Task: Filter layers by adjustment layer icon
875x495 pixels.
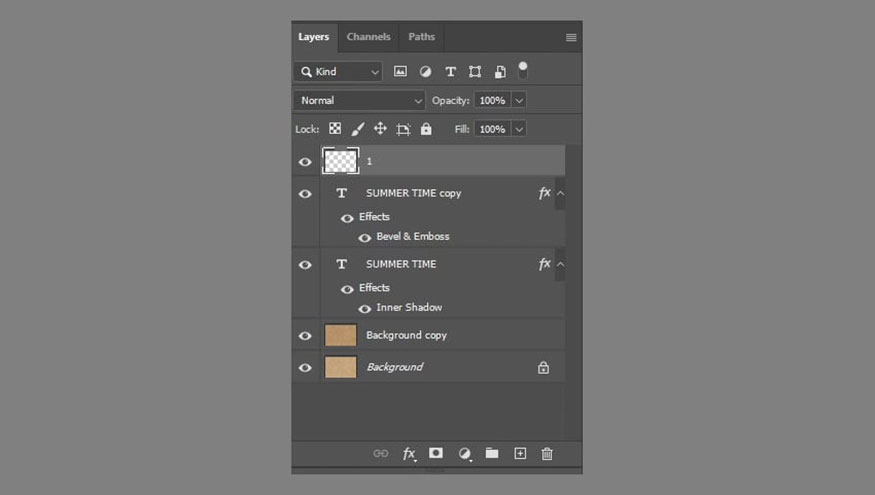Action: click(425, 71)
